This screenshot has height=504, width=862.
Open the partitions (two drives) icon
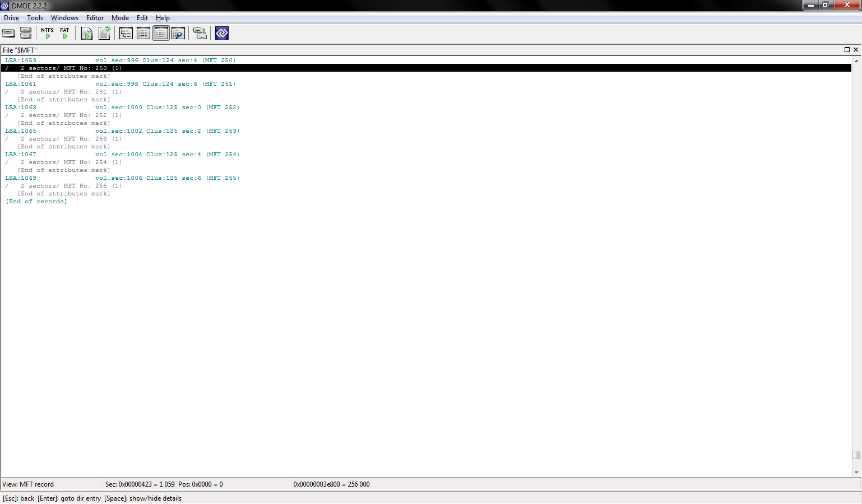26,34
